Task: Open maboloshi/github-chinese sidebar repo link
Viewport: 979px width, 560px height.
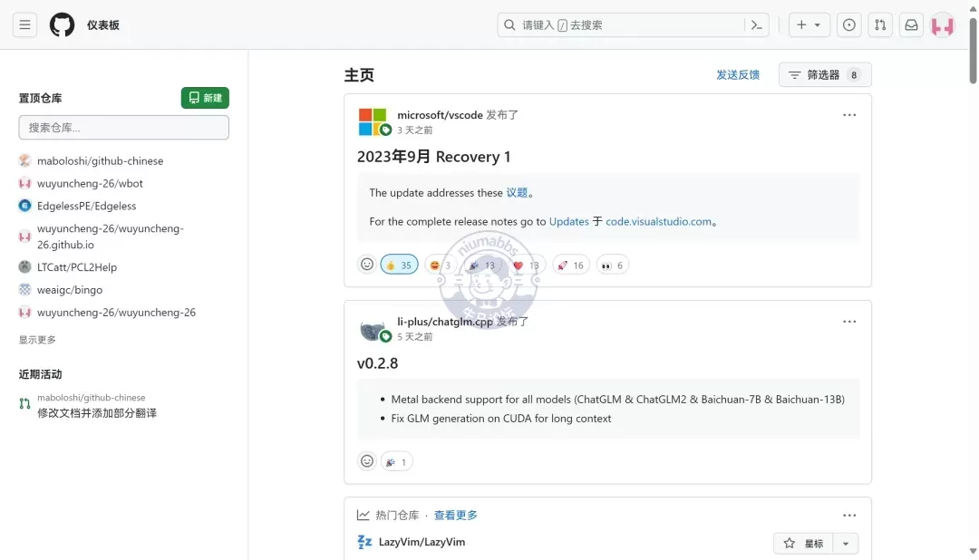Action: tap(100, 160)
